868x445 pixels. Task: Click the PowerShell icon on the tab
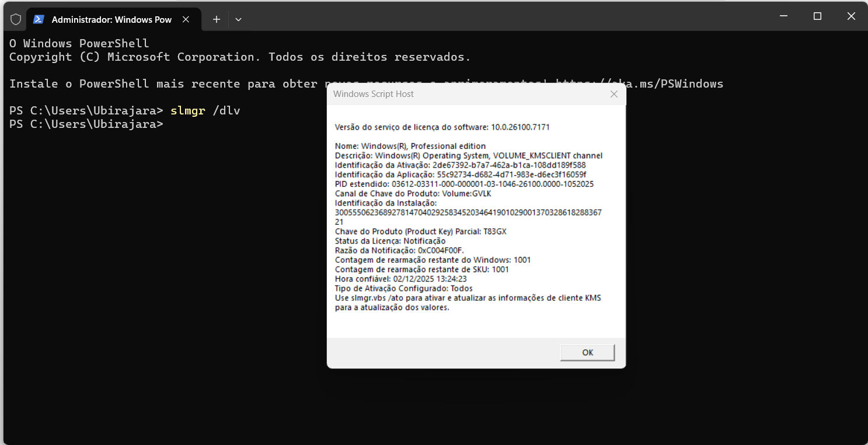coord(39,19)
